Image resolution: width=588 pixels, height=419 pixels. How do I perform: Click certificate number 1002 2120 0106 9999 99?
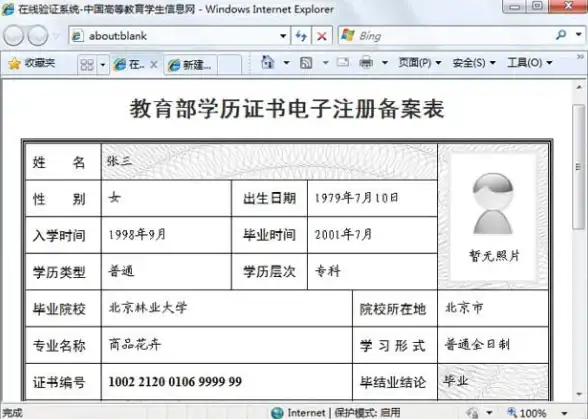[x=175, y=381]
